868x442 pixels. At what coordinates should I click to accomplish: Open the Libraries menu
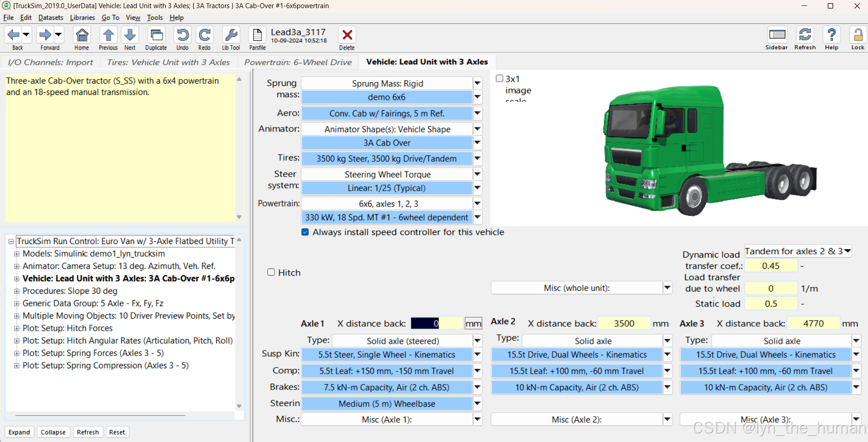point(82,18)
